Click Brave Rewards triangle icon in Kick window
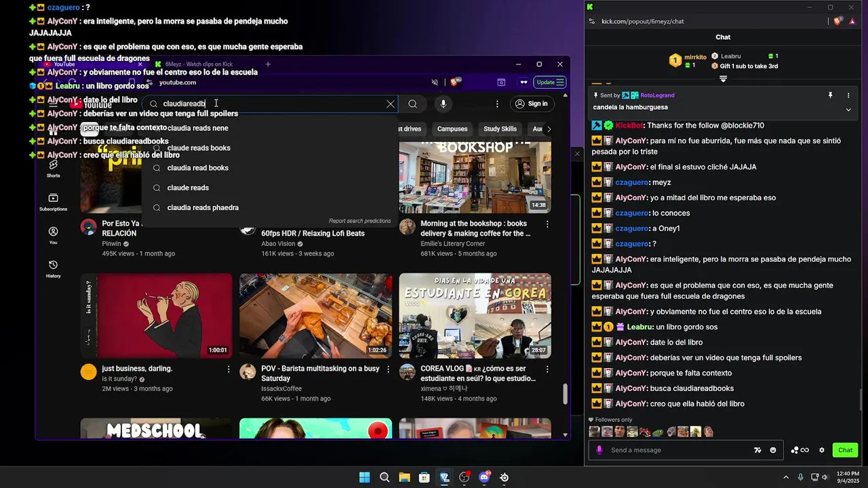868x488 pixels. [852, 21]
